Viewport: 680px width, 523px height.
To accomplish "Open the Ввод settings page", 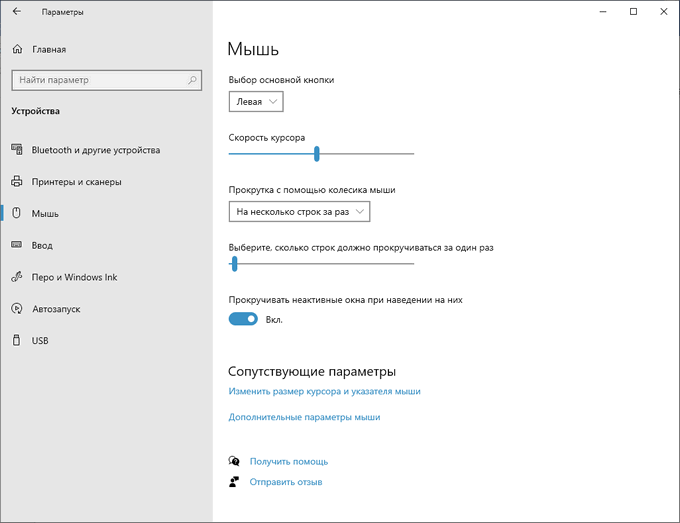I will [42, 245].
